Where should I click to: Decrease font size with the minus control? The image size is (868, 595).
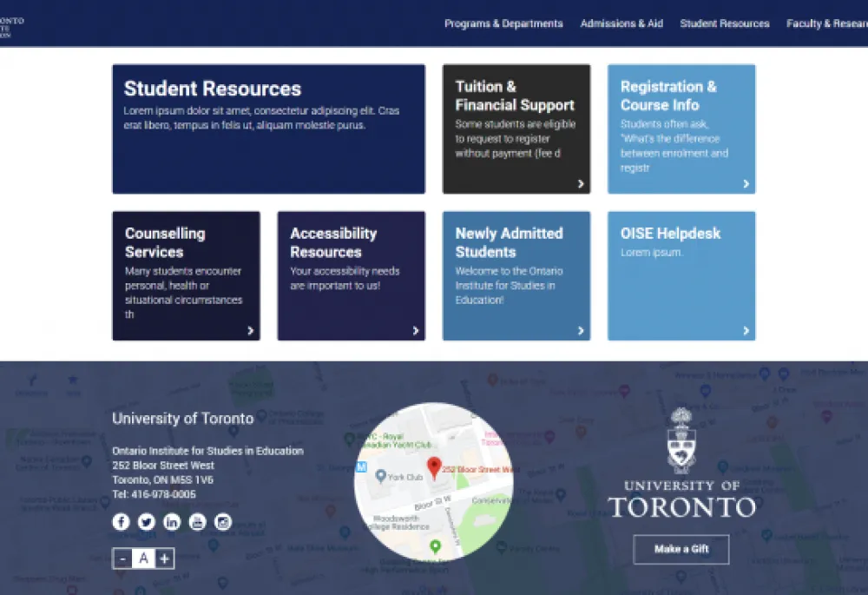click(x=122, y=558)
